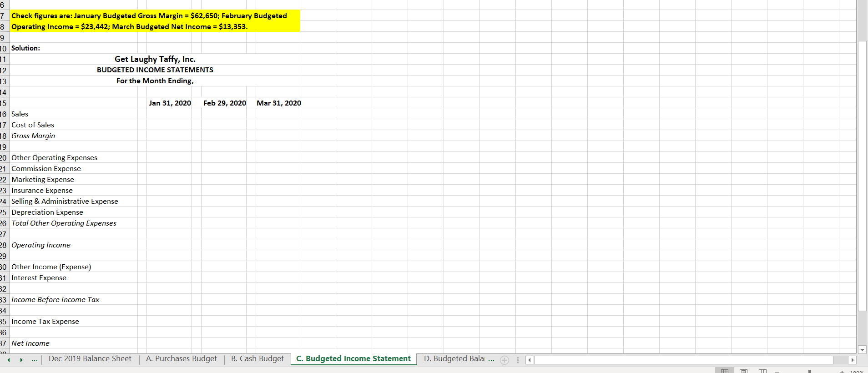Select Income Before Income Tax cell
The width and height of the screenshot is (868, 373).
click(74, 299)
